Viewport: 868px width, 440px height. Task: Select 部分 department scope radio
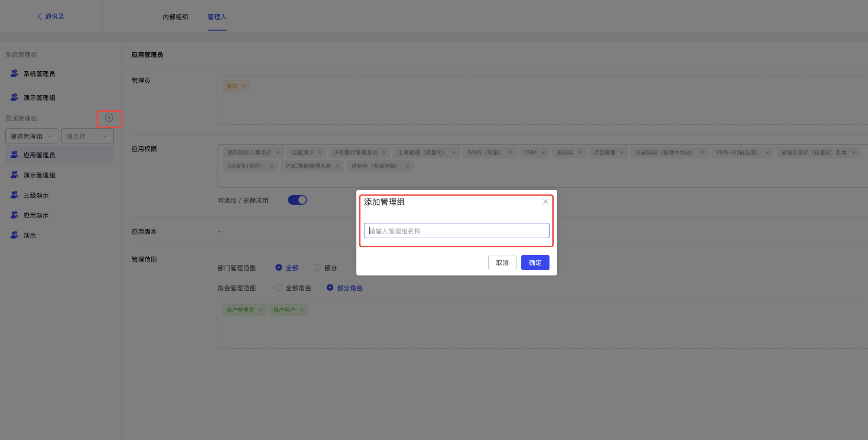[317, 268]
